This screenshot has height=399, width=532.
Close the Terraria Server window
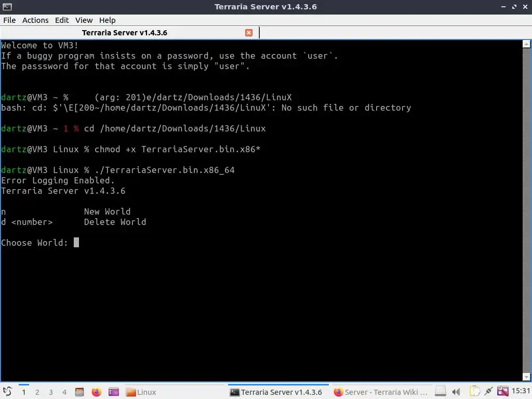(525, 7)
